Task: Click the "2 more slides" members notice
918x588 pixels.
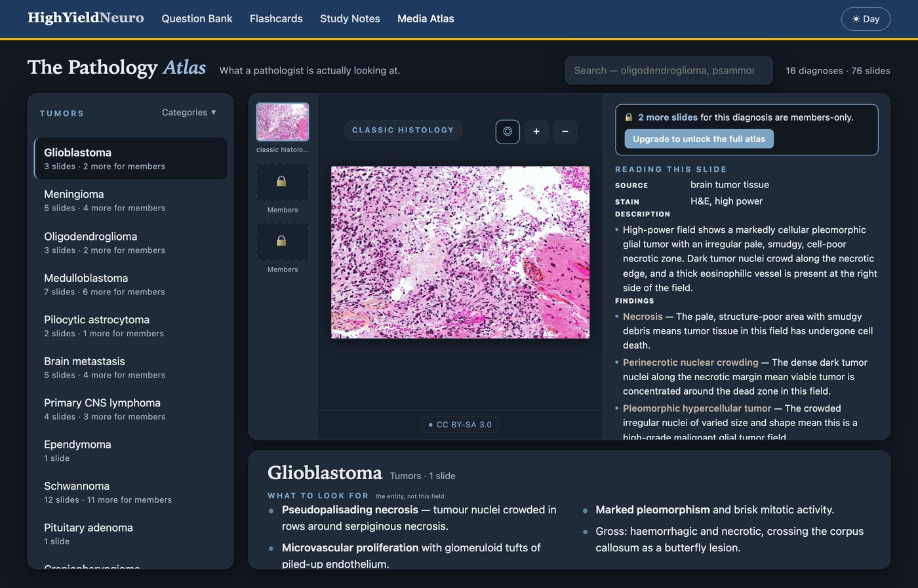Action: click(668, 117)
